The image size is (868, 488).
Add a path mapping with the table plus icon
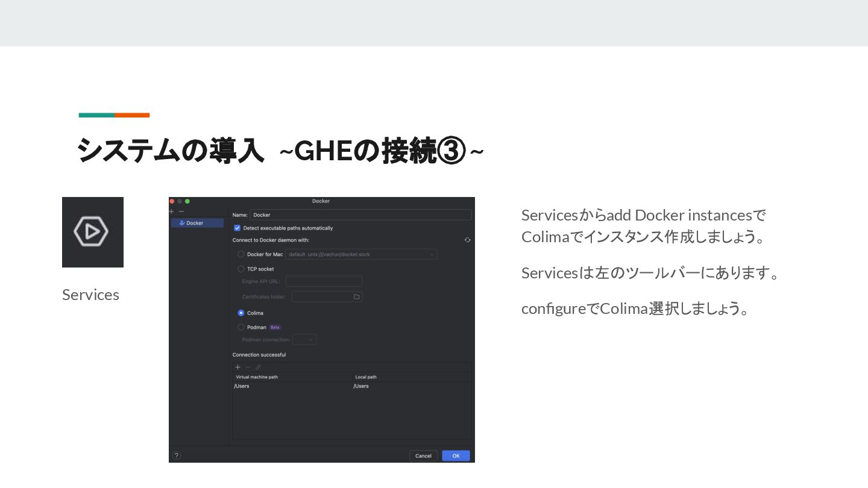(x=237, y=367)
